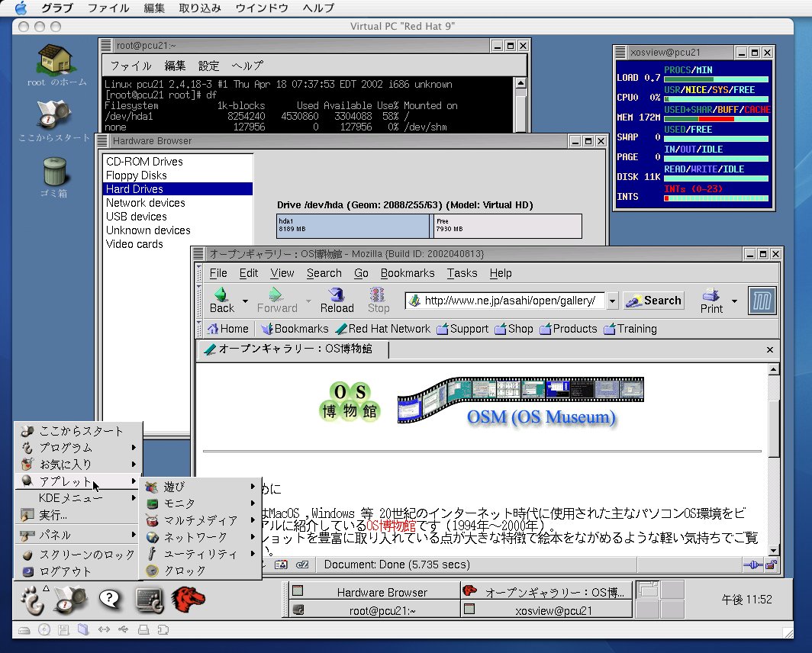The height and width of the screenshot is (653, 812).
Task: Switch to xosview@pcu21 in the task list
Action: (546, 610)
